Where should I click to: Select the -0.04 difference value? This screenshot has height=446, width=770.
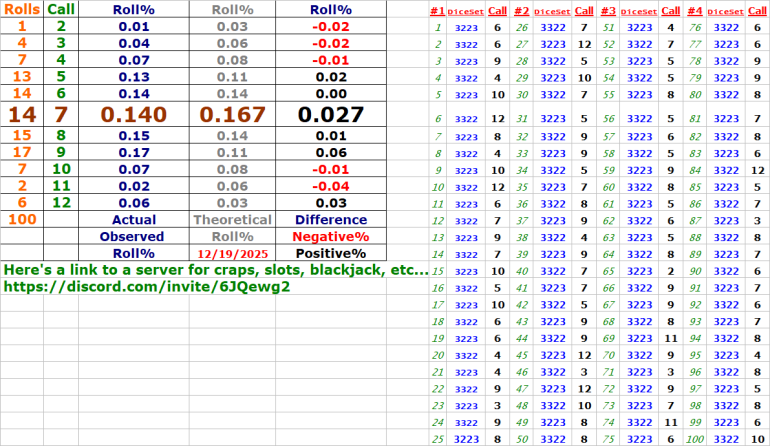click(x=329, y=185)
